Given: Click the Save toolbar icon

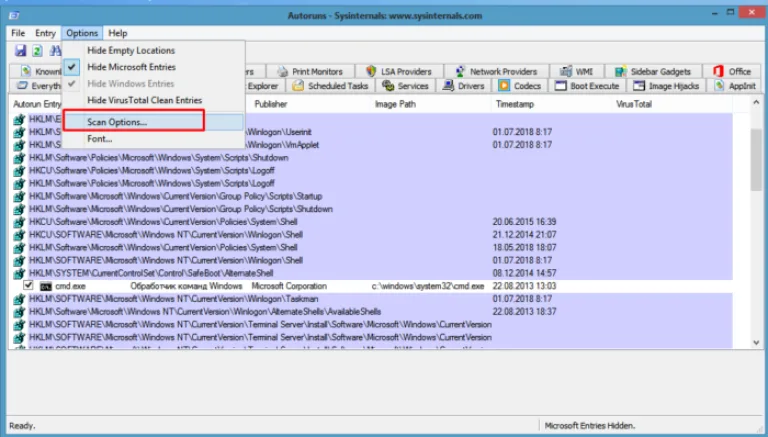Looking at the screenshot, I should point(20,50).
